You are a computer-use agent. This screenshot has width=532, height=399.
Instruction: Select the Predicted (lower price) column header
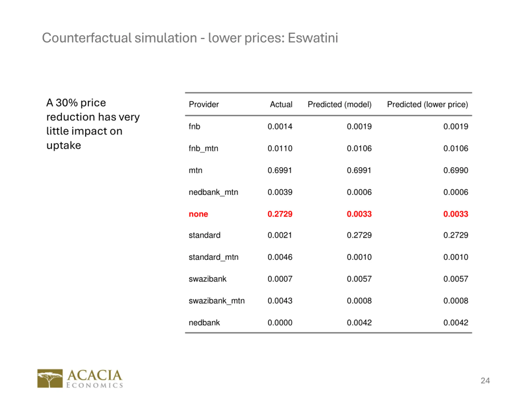[427, 104]
